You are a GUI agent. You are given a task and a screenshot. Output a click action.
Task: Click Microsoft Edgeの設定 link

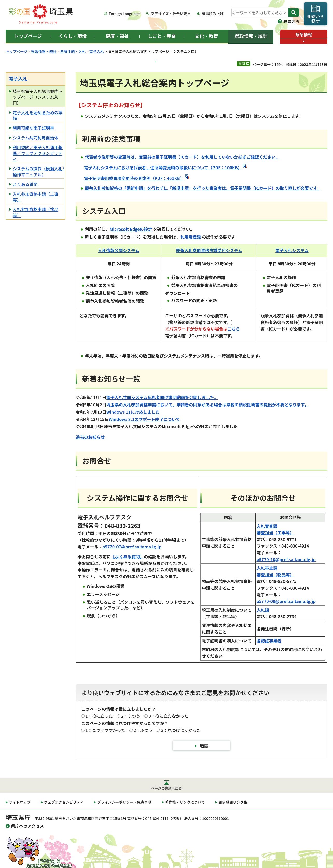(131, 229)
